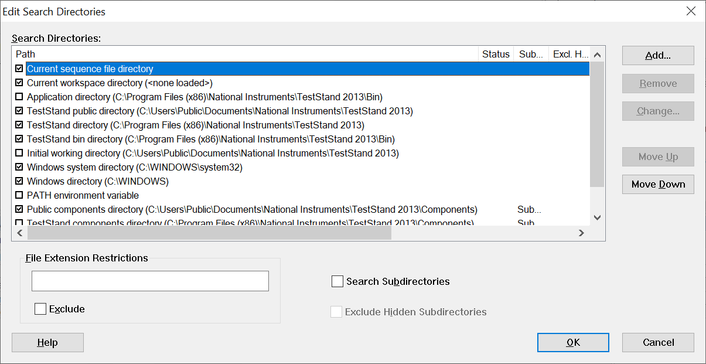Screen dimensions: 706x364
Task: Open Help for search directories
Action: click(47, 342)
